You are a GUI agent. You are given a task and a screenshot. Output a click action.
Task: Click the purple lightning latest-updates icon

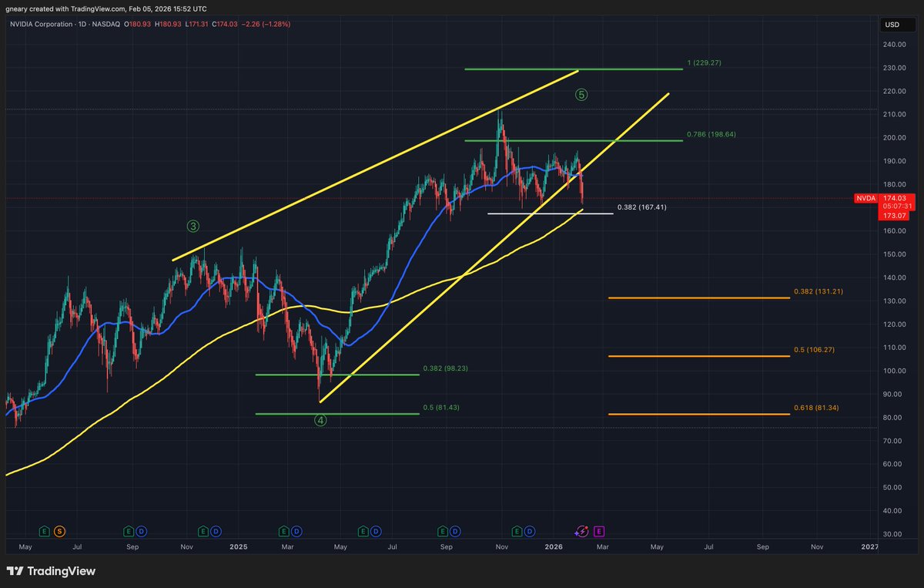[x=583, y=531]
